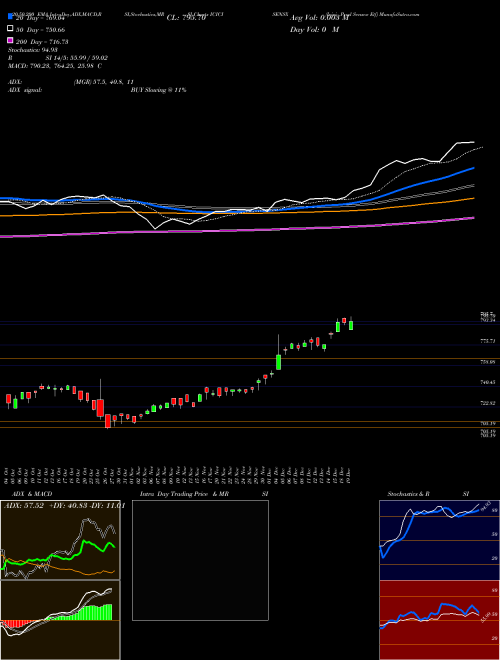
Task: Click the 'ADX: 57.52' value in ADX panel
Action: [24, 506]
